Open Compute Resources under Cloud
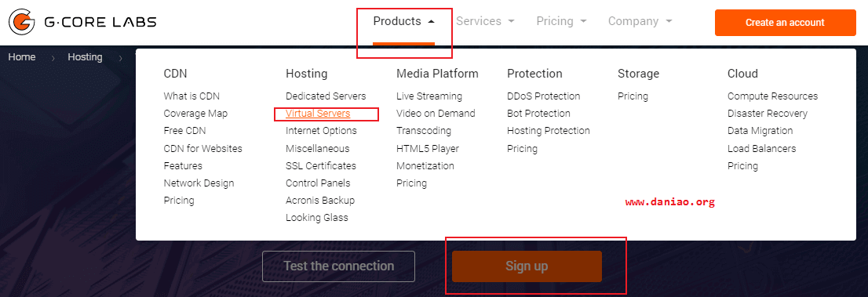The image size is (868, 297). pos(772,96)
